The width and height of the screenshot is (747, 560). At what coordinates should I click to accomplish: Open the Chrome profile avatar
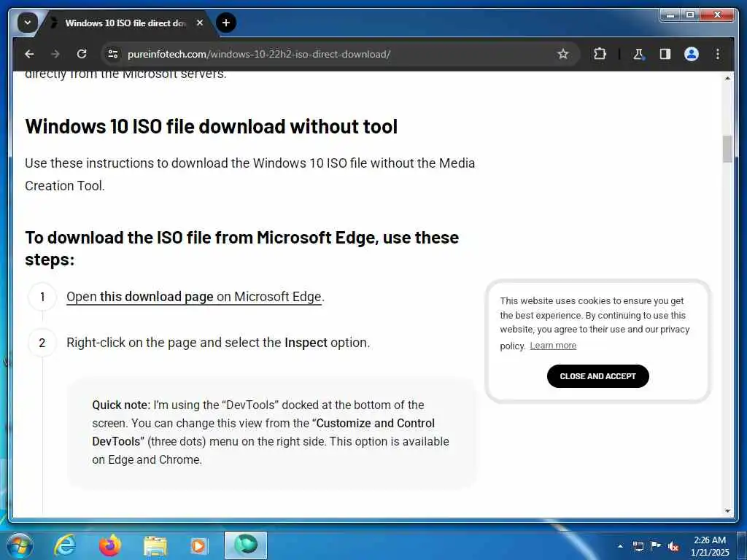[692, 54]
